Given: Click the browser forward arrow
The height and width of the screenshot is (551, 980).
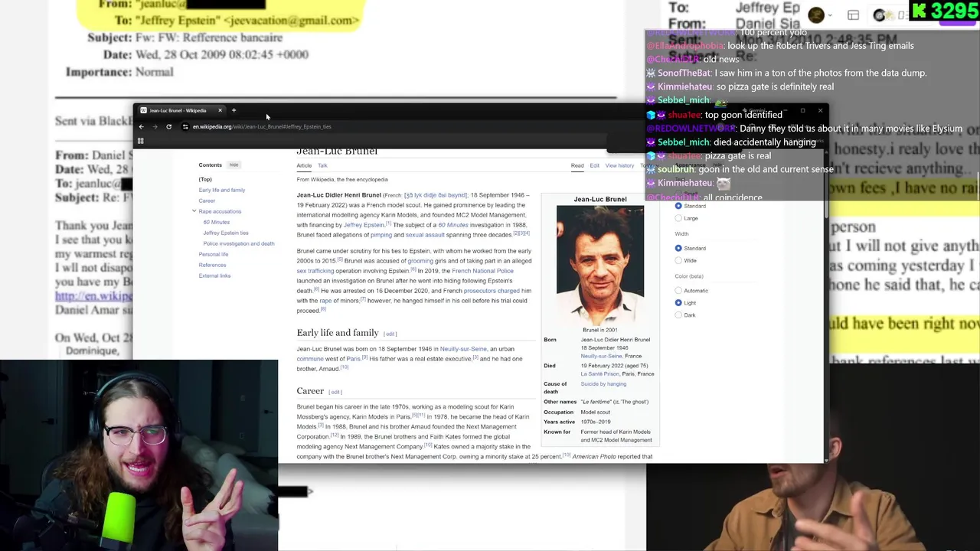Looking at the screenshot, I should click(155, 126).
